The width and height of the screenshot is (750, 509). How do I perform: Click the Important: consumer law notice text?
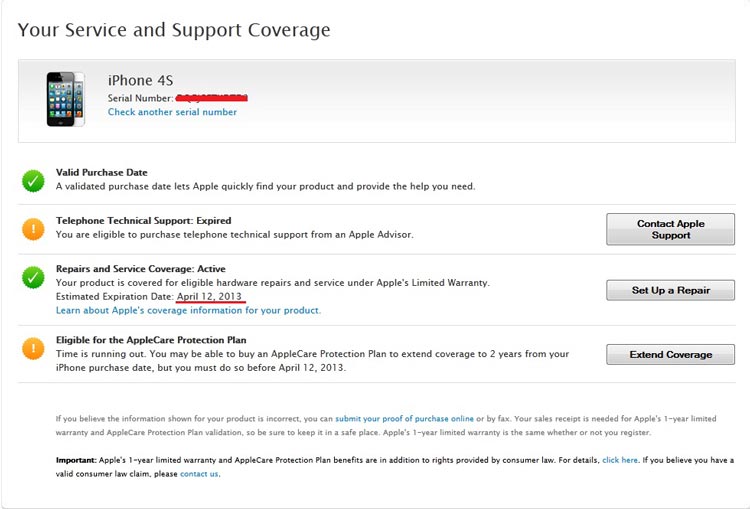[395, 467]
